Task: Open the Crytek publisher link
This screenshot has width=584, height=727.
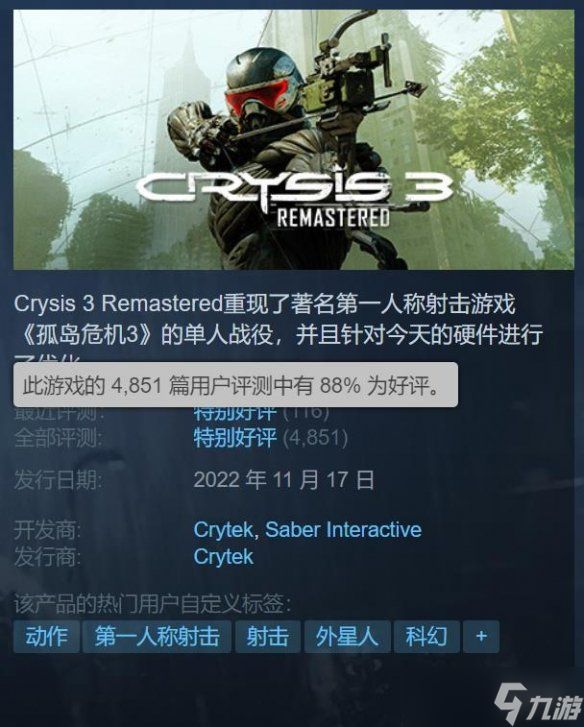Action: [x=223, y=556]
